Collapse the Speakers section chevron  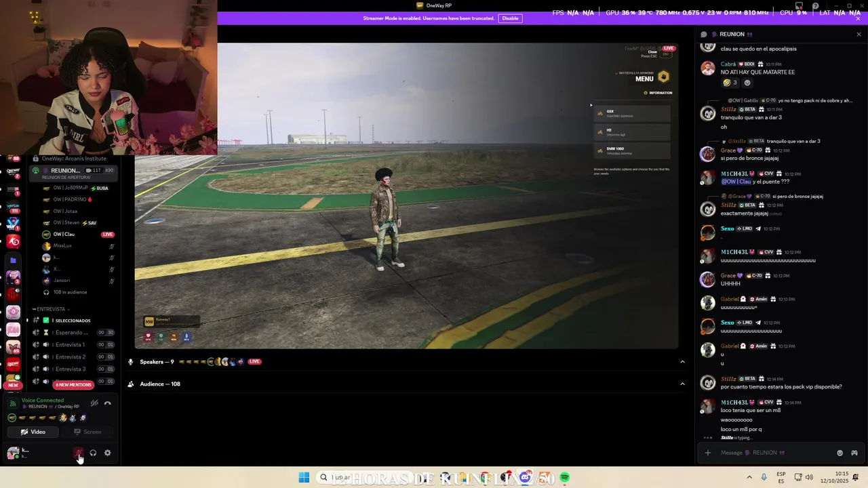[x=682, y=362]
